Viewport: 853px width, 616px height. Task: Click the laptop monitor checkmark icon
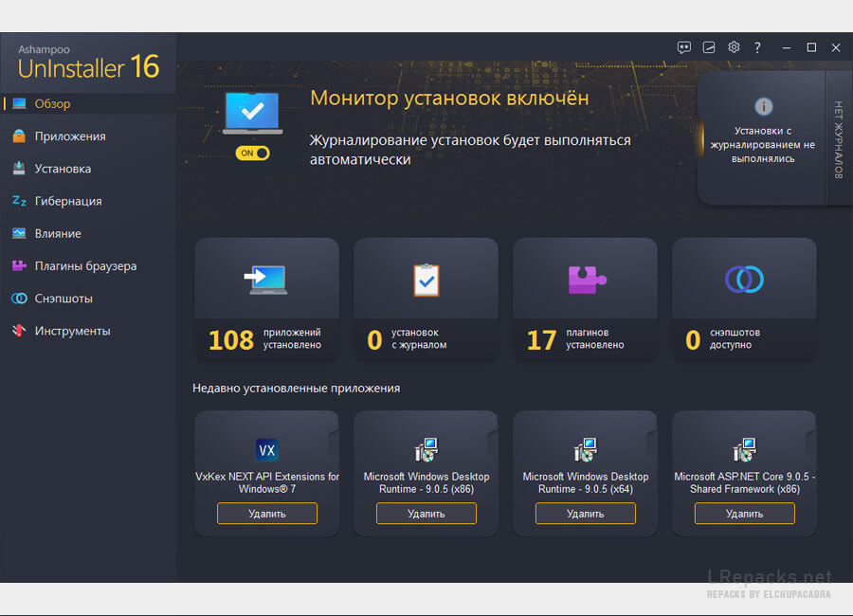coord(252,113)
